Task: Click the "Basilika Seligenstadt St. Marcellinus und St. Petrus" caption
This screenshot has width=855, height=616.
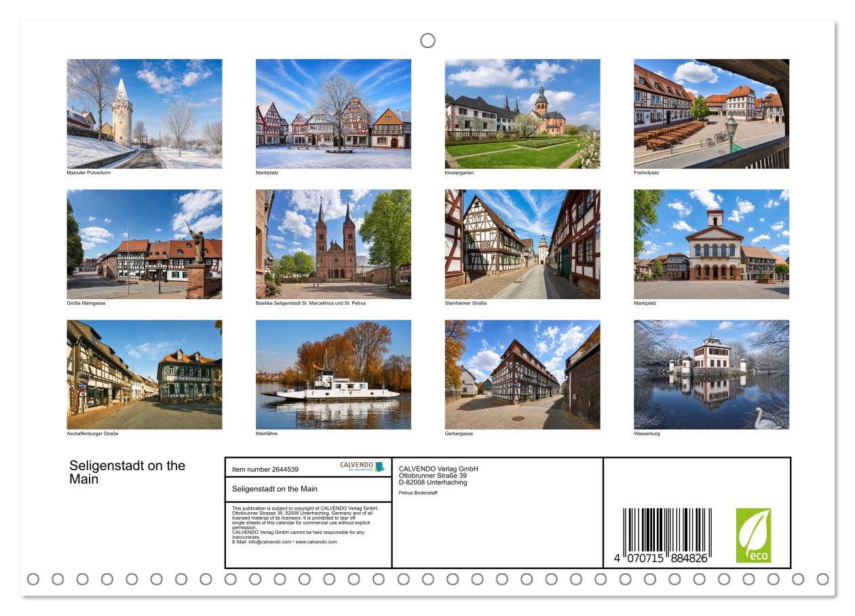Action: click(x=311, y=303)
